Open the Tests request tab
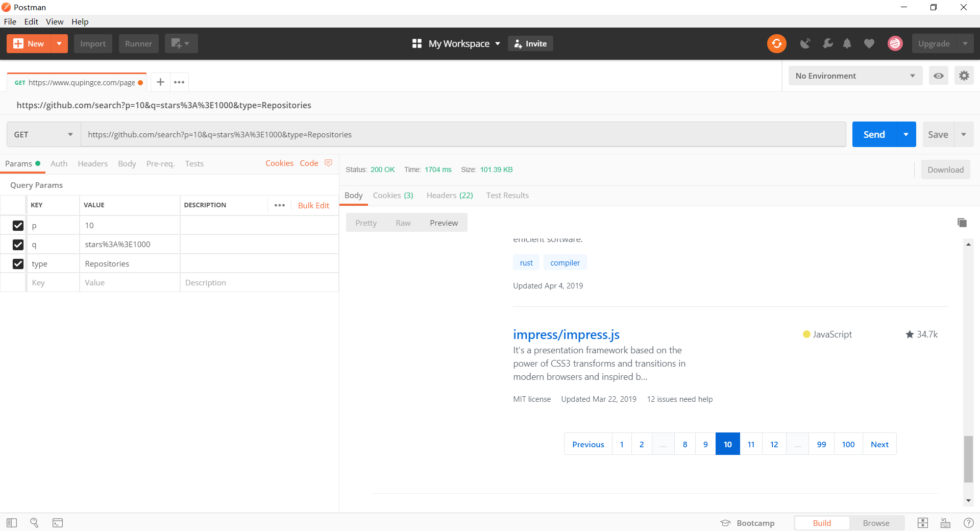 click(194, 163)
